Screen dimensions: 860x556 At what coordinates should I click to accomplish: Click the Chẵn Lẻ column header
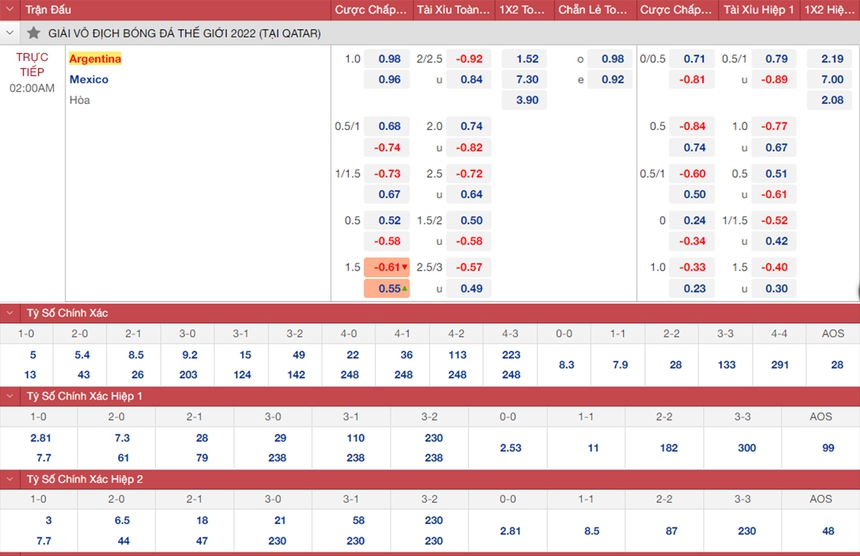coord(593,10)
